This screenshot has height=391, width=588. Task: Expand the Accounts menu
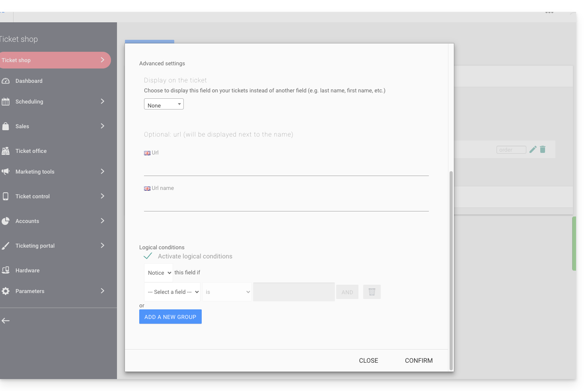coord(102,221)
